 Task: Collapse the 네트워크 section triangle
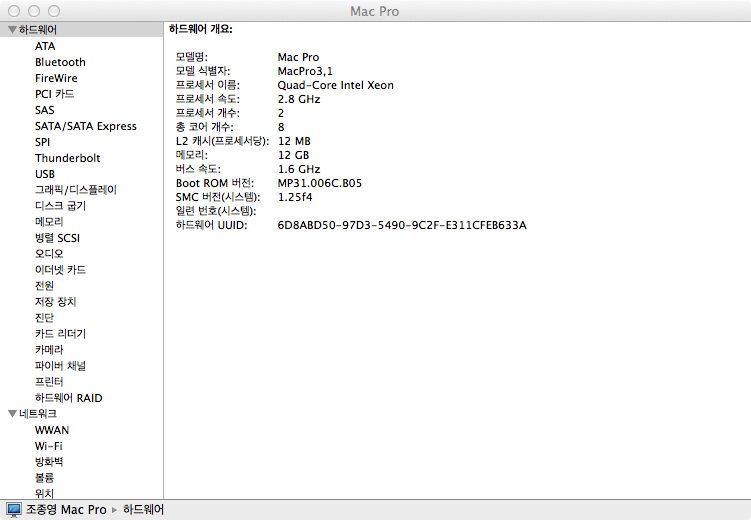click(x=11, y=414)
